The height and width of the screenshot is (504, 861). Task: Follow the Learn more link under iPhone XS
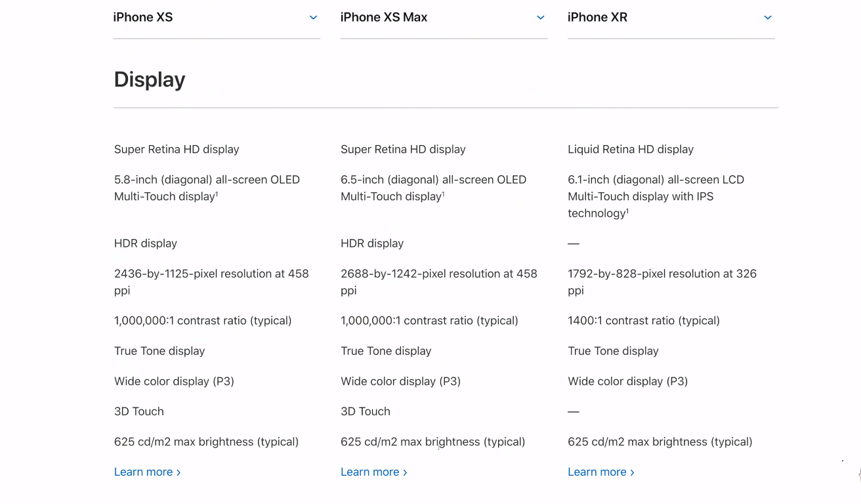[x=147, y=472]
